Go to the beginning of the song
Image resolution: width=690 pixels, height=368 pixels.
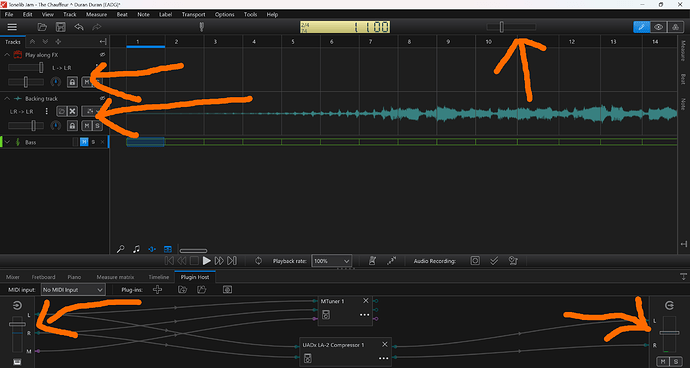[x=169, y=261]
